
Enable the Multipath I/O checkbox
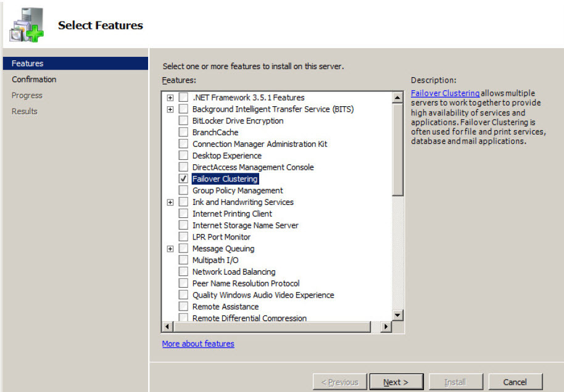(x=183, y=260)
